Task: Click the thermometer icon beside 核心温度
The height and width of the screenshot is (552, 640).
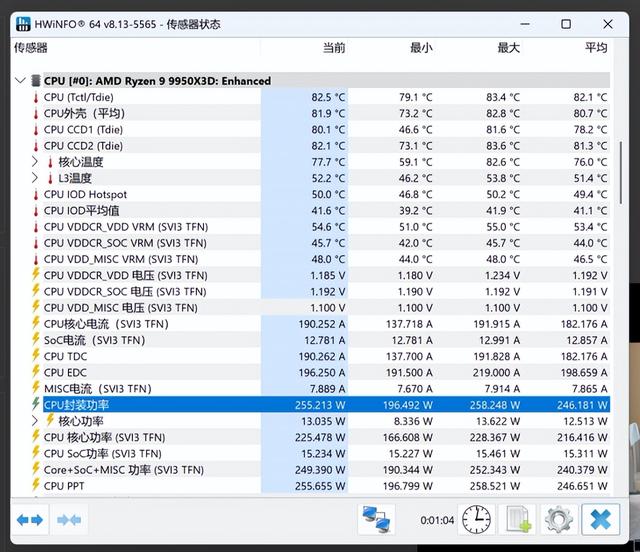Action: point(50,162)
